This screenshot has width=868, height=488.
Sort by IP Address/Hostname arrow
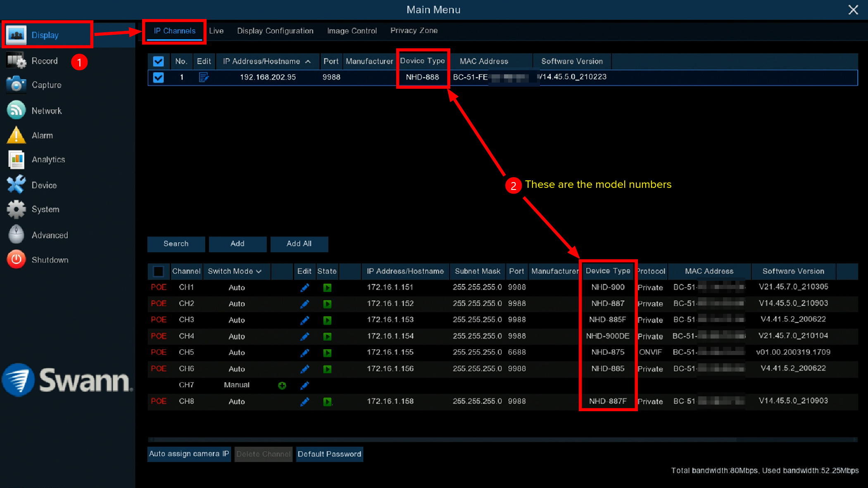click(308, 62)
